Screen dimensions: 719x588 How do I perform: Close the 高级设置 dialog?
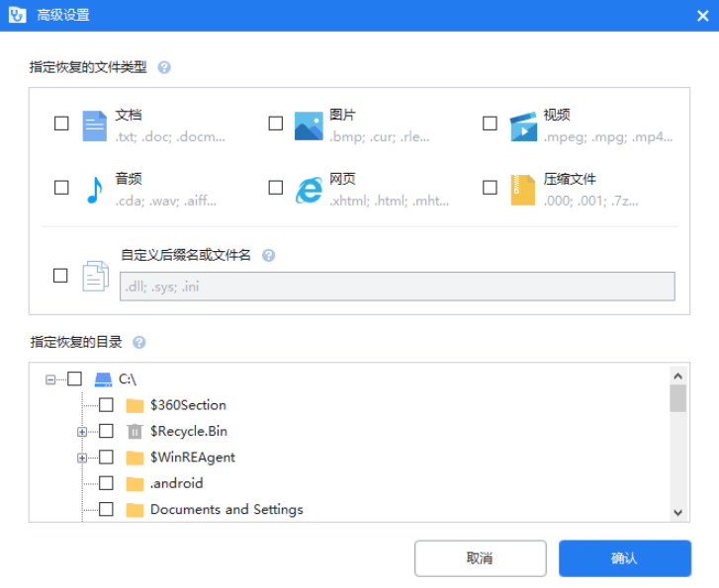[702, 16]
